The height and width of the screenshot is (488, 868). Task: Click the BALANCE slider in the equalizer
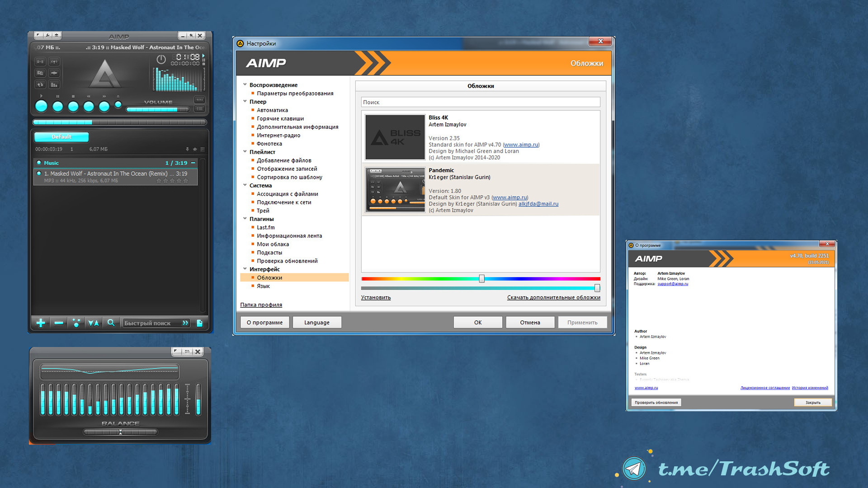[120, 432]
